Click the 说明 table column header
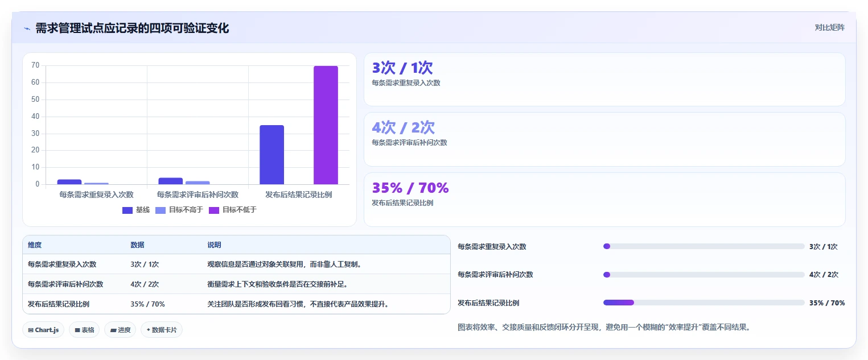Viewport: 868px width, 360px height. [x=214, y=245]
